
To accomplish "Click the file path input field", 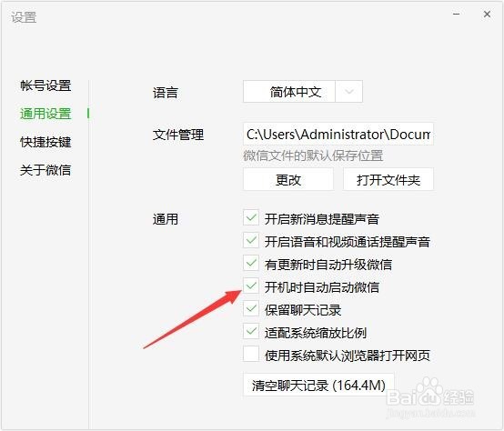I will pyautogui.click(x=338, y=134).
